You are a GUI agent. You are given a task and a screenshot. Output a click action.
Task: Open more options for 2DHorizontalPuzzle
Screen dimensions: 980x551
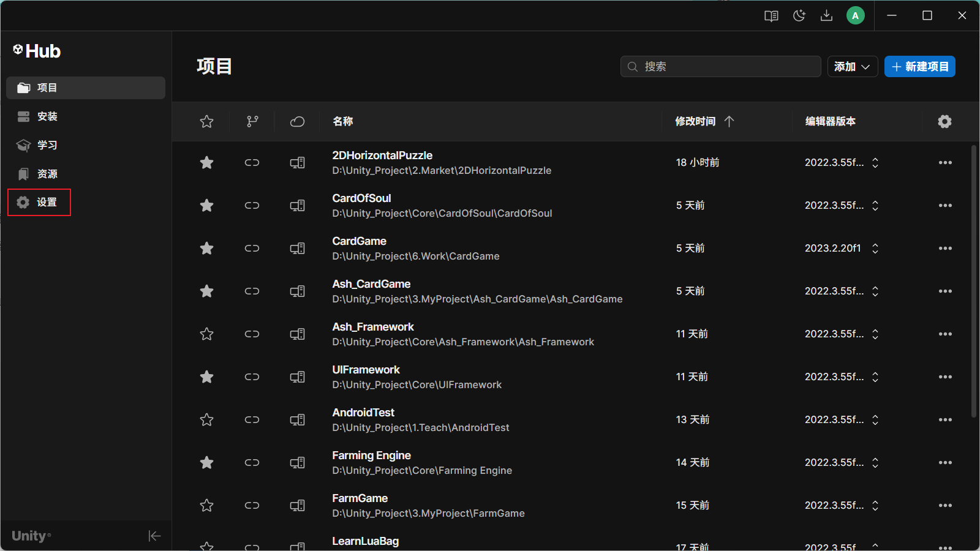(x=945, y=163)
